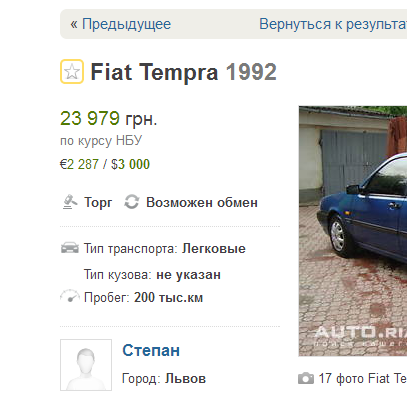
Task: Open the main blue Fiat car photo
Action: point(353,231)
